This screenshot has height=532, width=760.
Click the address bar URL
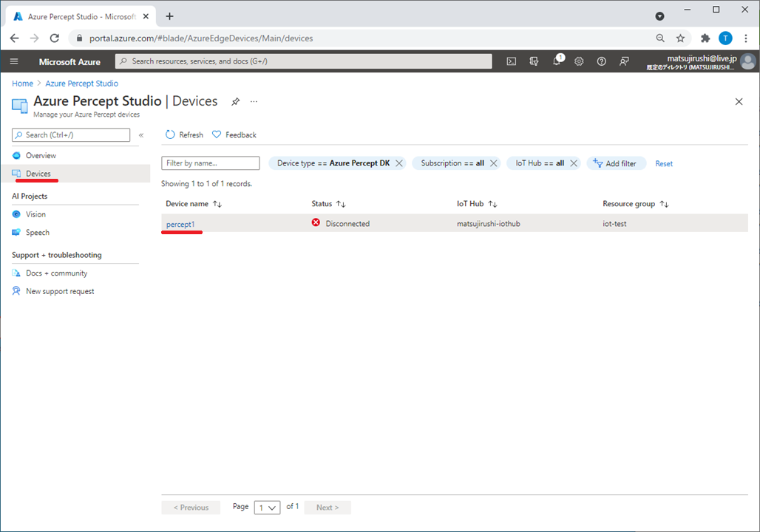point(201,38)
